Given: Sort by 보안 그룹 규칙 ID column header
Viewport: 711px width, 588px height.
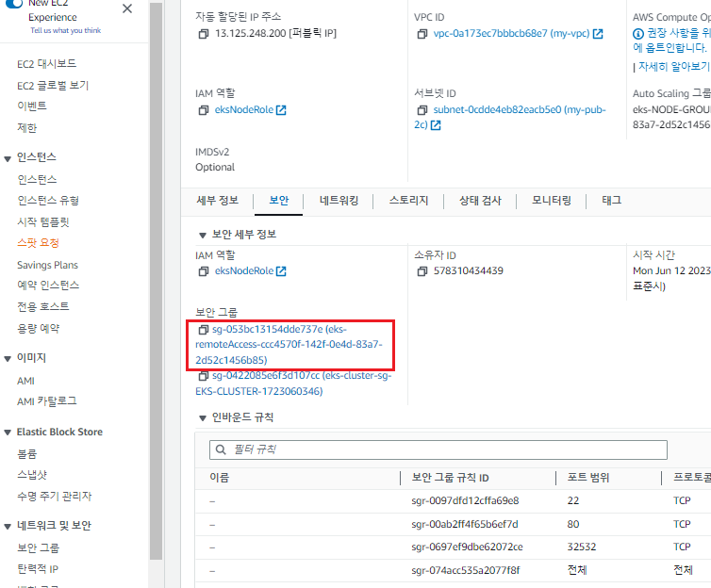Looking at the screenshot, I should coord(451,478).
